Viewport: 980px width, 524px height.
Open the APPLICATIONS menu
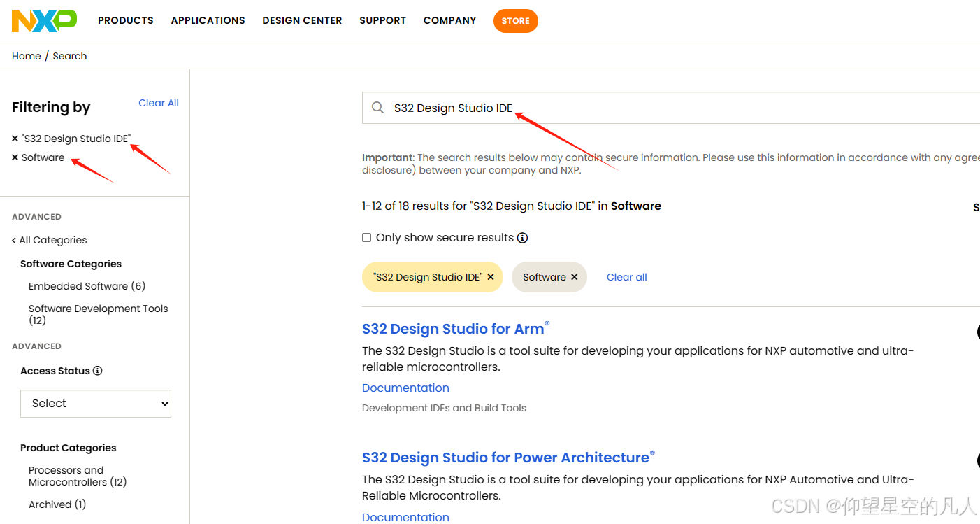208,20
